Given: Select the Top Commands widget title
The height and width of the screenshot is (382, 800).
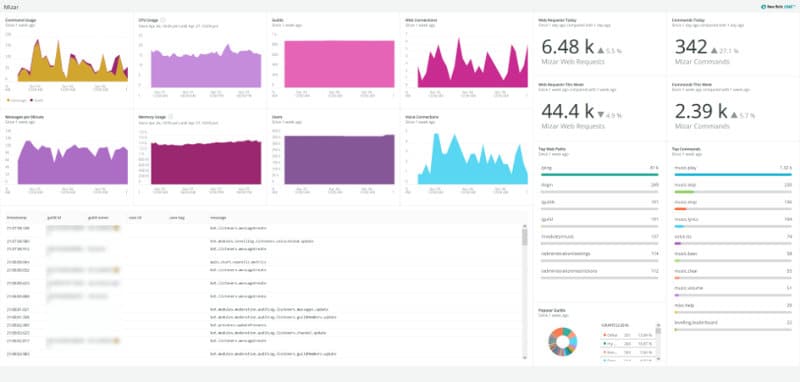Looking at the screenshot, I should [x=686, y=149].
